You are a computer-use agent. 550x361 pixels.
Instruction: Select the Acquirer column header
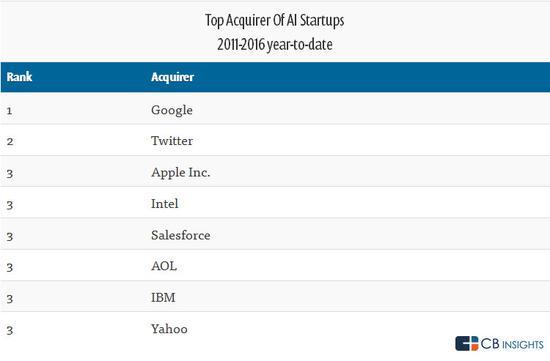tap(172, 77)
